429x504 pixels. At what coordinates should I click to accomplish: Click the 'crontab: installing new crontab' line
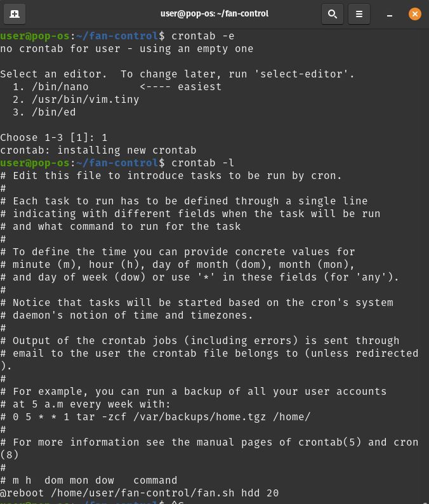(x=98, y=150)
